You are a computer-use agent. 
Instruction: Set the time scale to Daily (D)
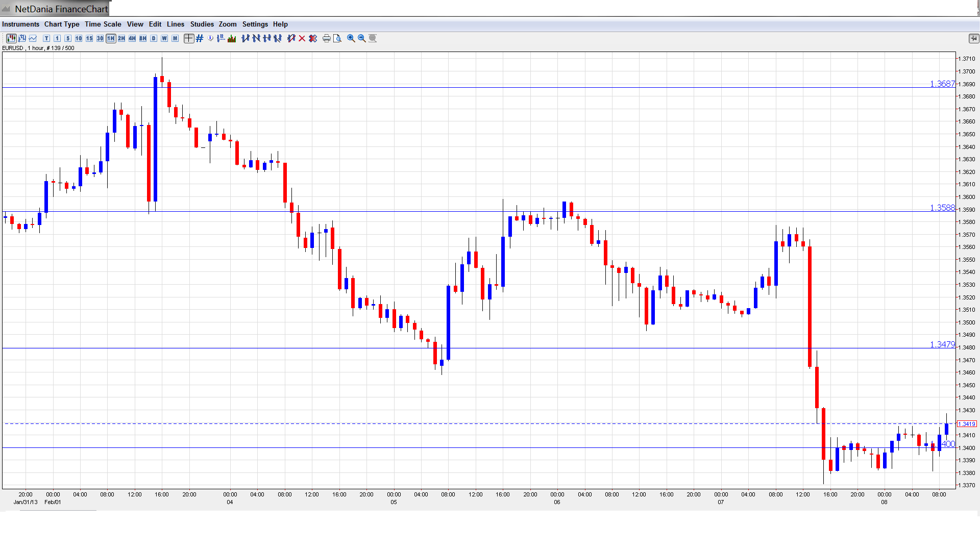coord(154,38)
